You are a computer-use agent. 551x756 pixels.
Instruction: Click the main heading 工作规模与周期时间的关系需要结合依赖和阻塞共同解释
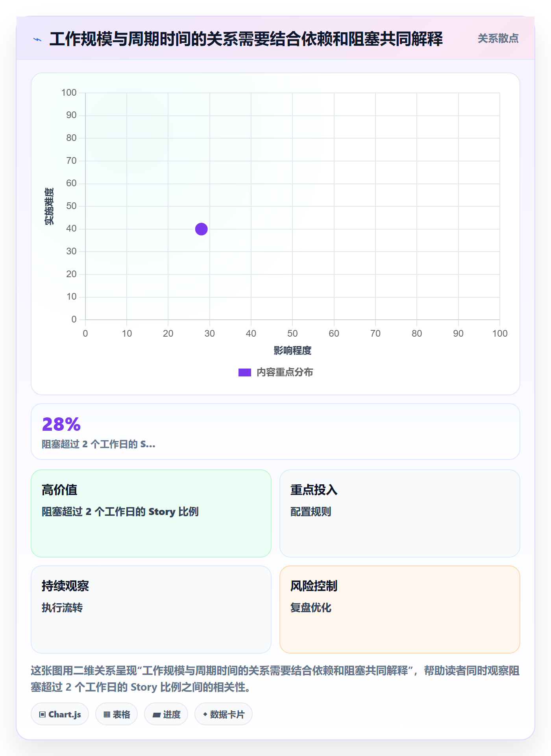coord(246,39)
